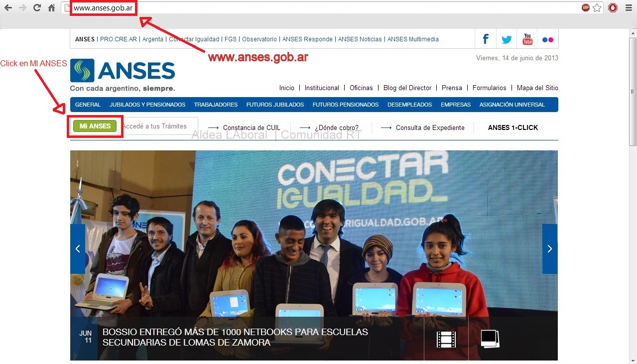This screenshot has width=637, height=364.
Task: Open the GENERAL menu tab
Action: pyautogui.click(x=88, y=105)
